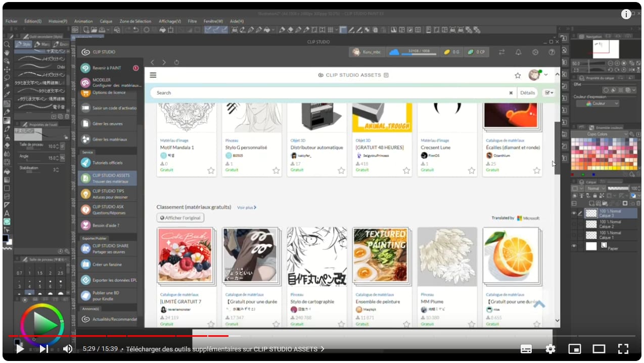Open CLIP STUDIO TIPS
The height and width of the screenshot is (363, 644).
(107, 194)
